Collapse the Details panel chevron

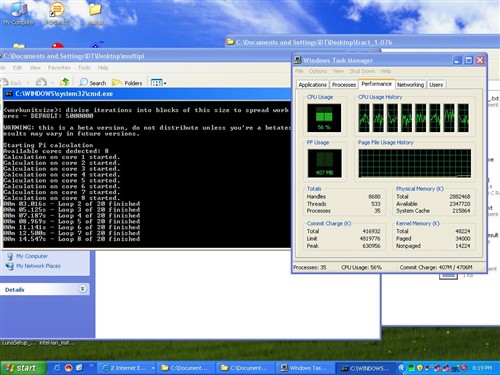tap(82, 289)
